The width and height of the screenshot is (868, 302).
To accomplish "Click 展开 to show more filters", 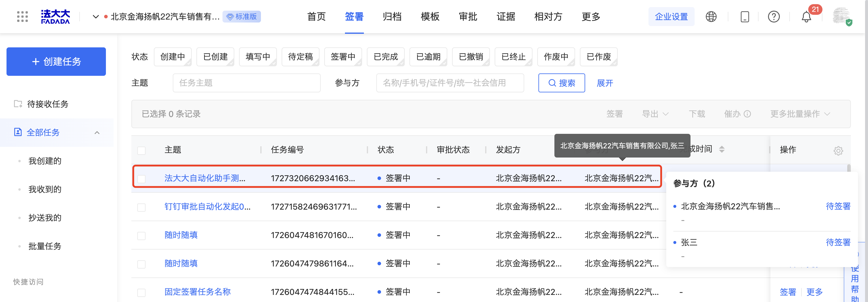I will tap(605, 83).
